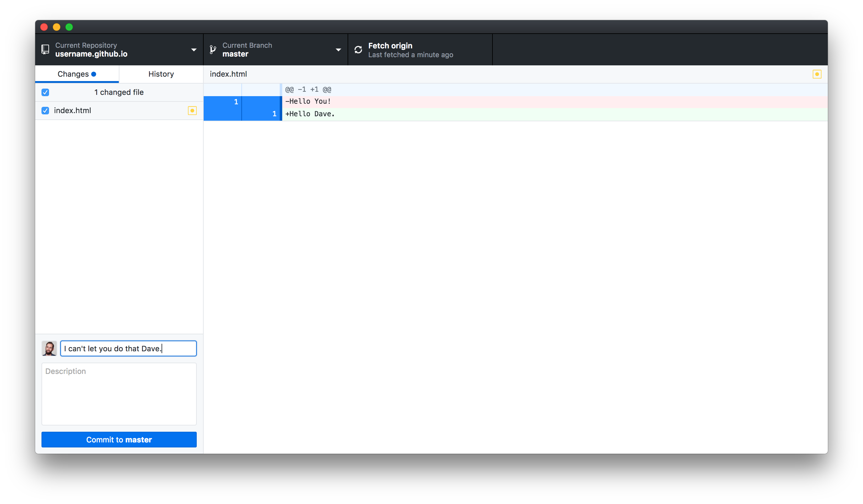Viewport: 863px width, 504px height.
Task: Open Current Repository username.github.io selector
Action: coord(119,50)
